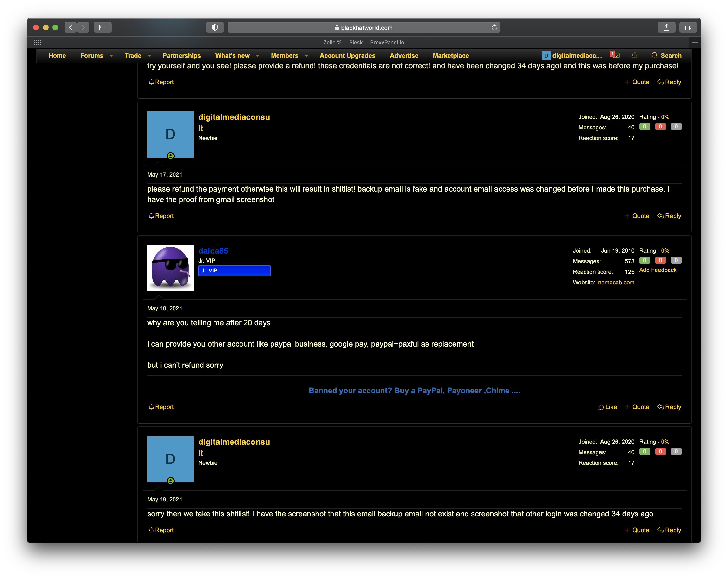This screenshot has width=728, height=578.
Task: Reply to the May 19, 2021 post
Action: [669, 530]
